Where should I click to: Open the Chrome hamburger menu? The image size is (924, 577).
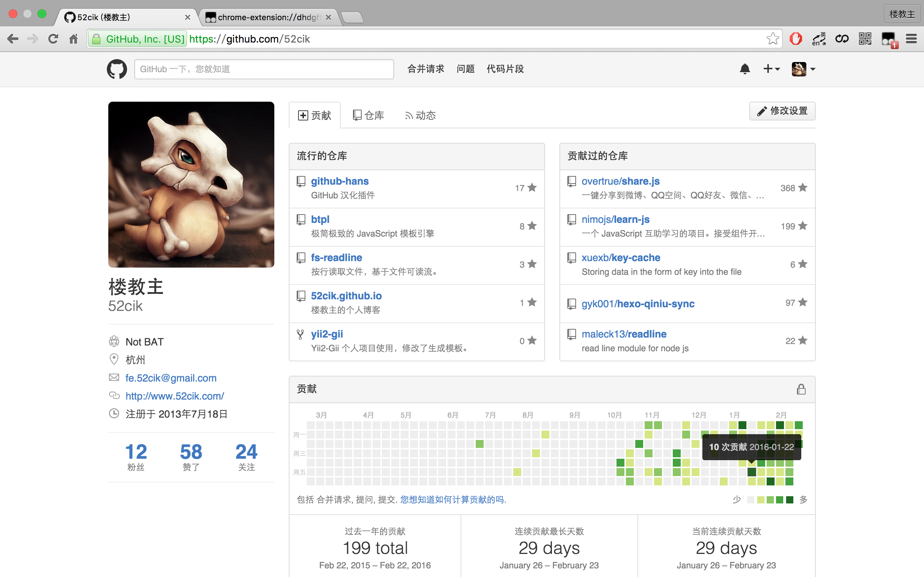click(x=911, y=39)
